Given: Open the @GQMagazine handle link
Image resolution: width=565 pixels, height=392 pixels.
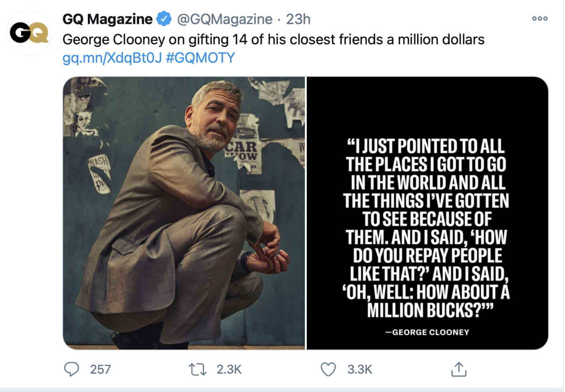Looking at the screenshot, I should tap(225, 19).
